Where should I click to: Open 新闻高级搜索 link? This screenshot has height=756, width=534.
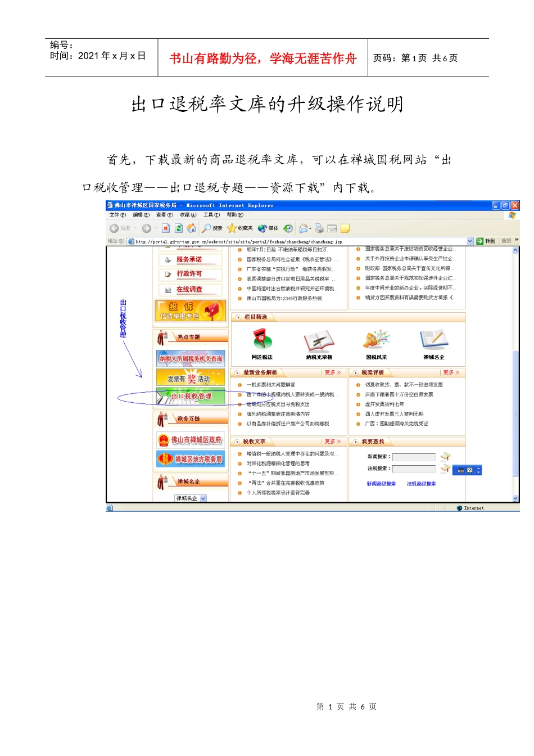pos(381,484)
